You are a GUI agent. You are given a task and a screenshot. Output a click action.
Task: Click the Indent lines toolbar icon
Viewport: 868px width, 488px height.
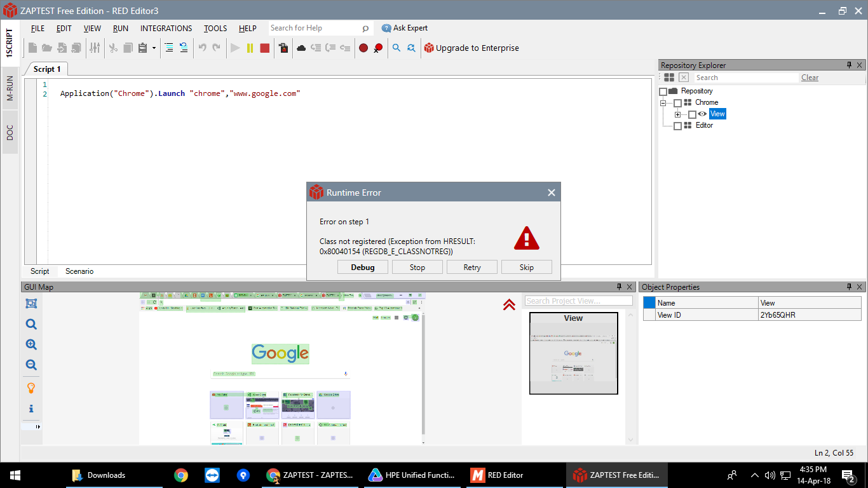point(169,48)
